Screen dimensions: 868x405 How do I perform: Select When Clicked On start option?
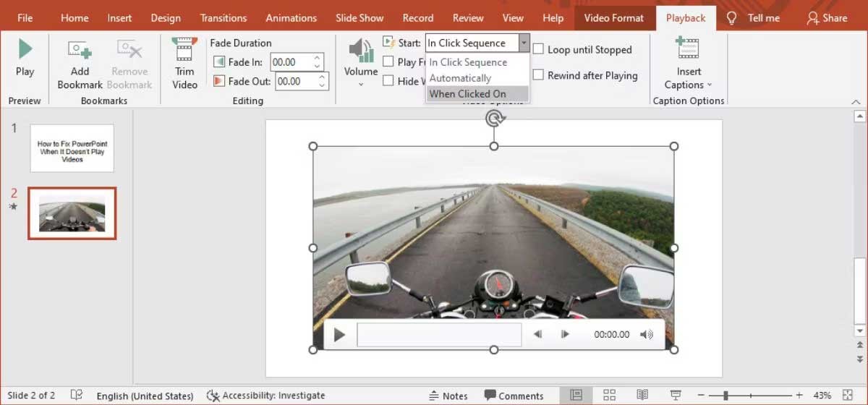468,94
